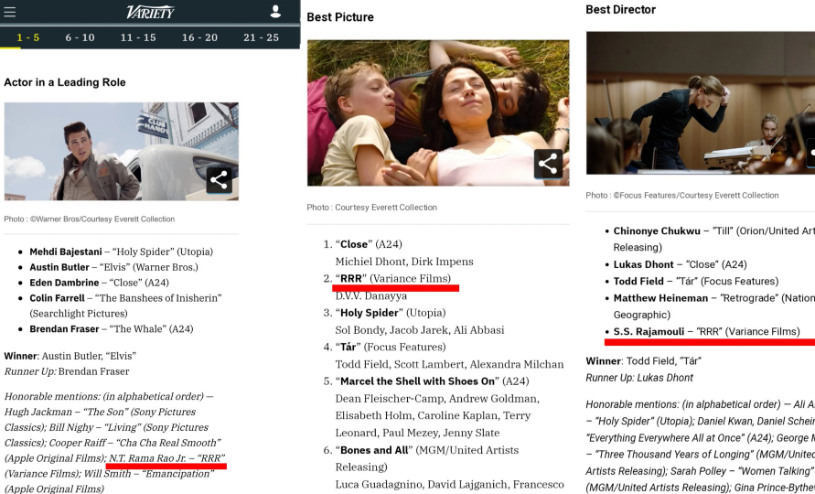Jump to the 21 - 25 tab
815x494 pixels.
coord(261,38)
